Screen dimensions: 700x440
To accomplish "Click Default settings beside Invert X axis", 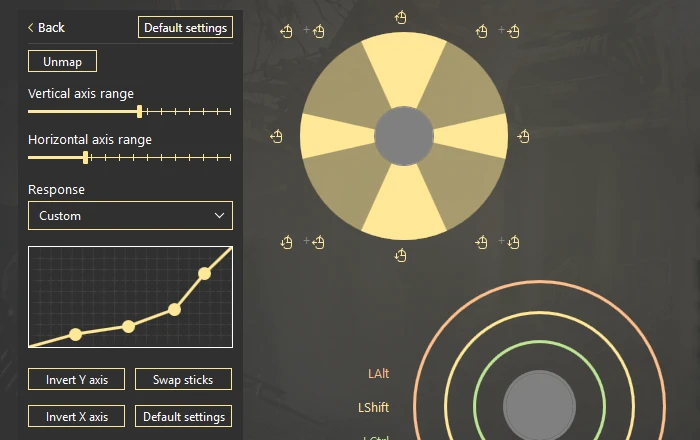I will (183, 416).
